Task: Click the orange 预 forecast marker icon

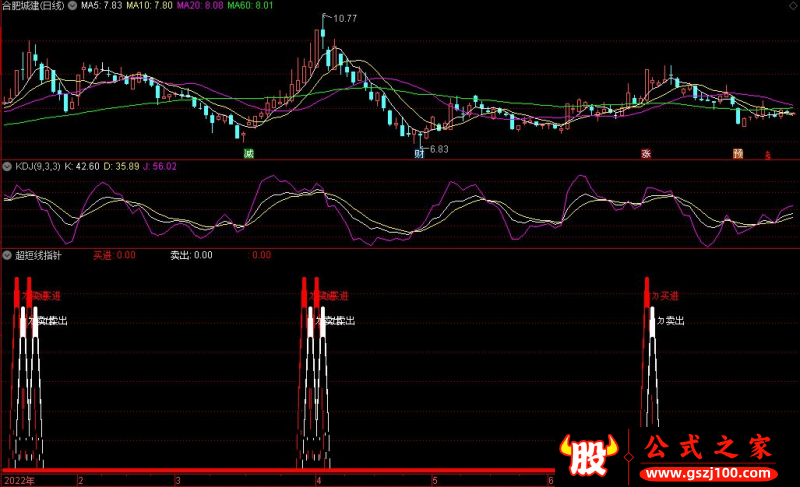Action: 737,154
